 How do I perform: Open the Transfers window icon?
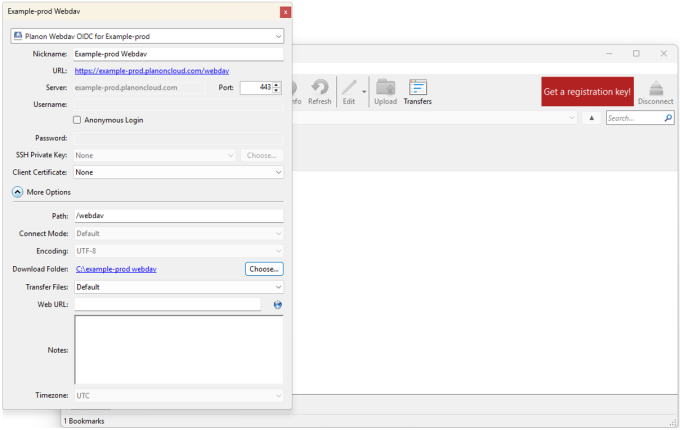418,87
